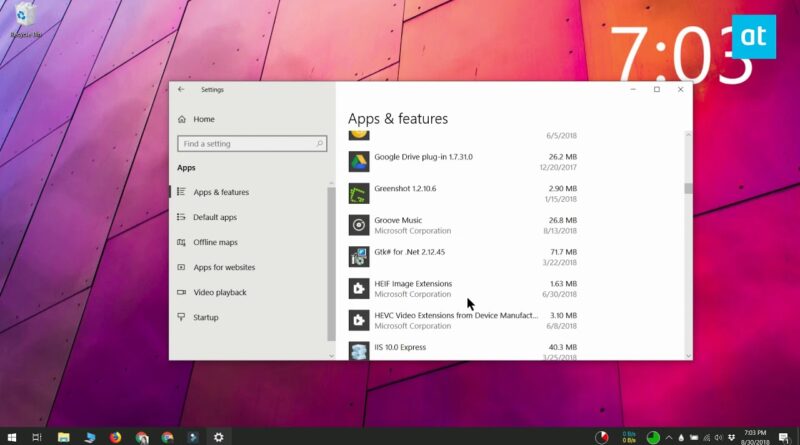
Task: Click the Groove Music app icon
Action: tap(359, 225)
